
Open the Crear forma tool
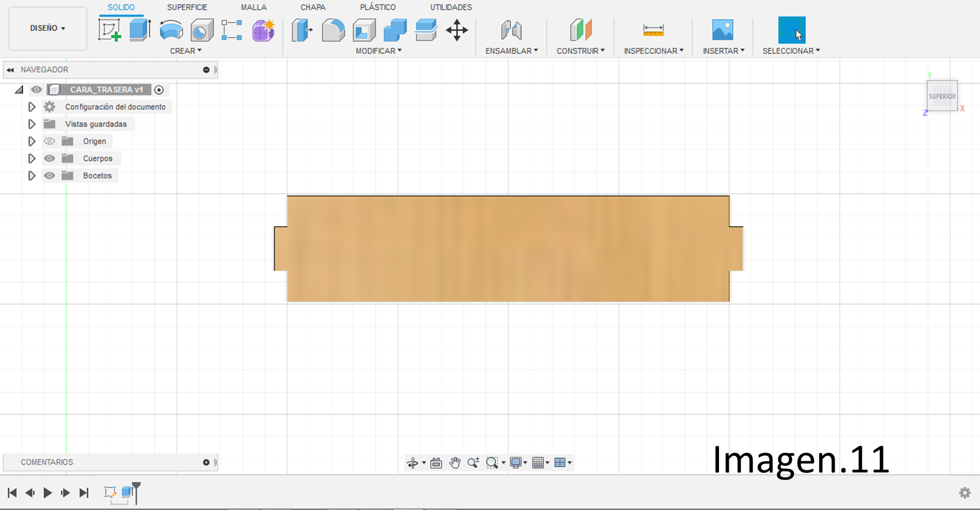(x=262, y=30)
